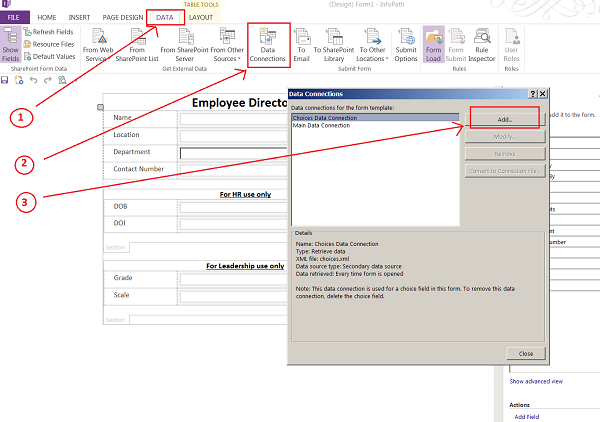Open the LAYOUT table tools tab
The width and height of the screenshot is (600, 422).
click(201, 18)
